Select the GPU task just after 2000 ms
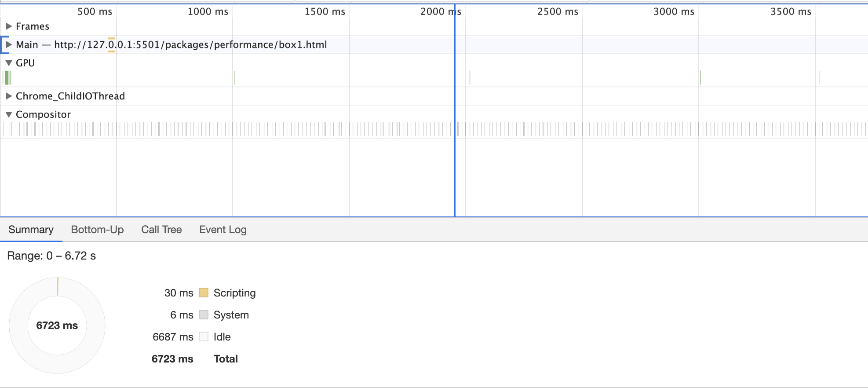 [470, 78]
